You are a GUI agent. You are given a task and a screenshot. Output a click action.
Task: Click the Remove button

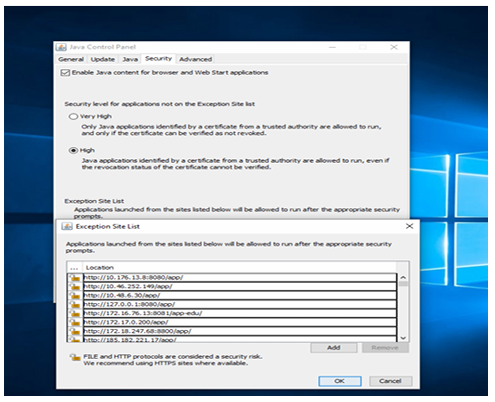385,348
